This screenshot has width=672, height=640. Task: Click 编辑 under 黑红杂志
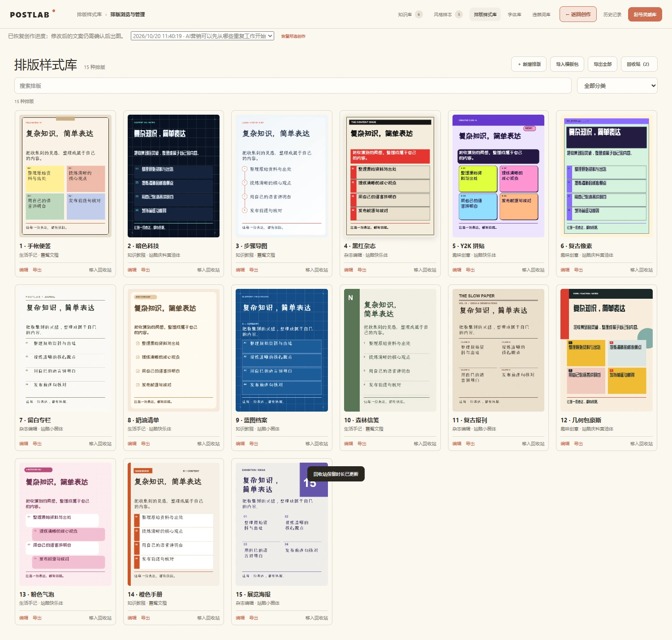pos(349,270)
